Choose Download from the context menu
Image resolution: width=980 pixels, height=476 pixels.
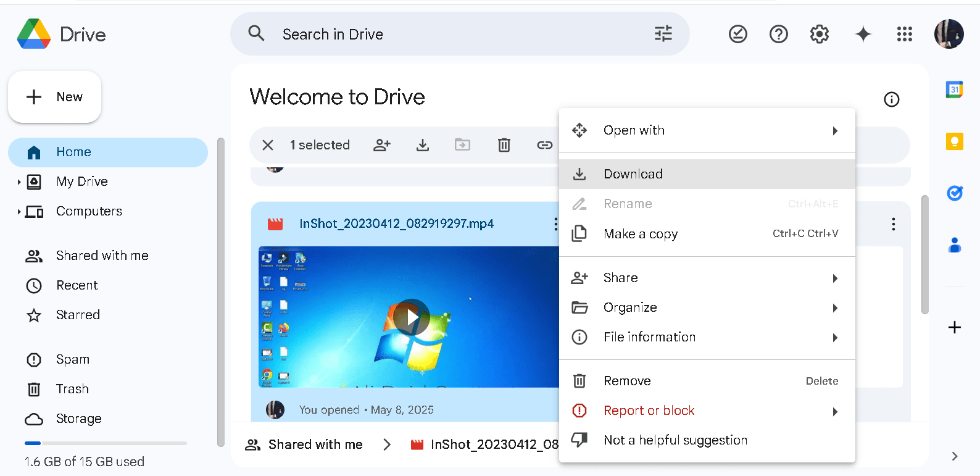707,174
